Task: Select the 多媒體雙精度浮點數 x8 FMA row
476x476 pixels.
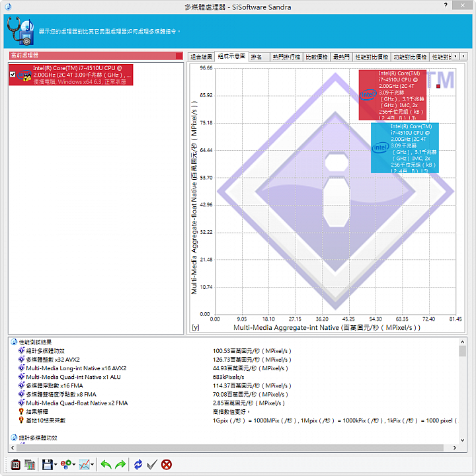Action: coord(58,394)
